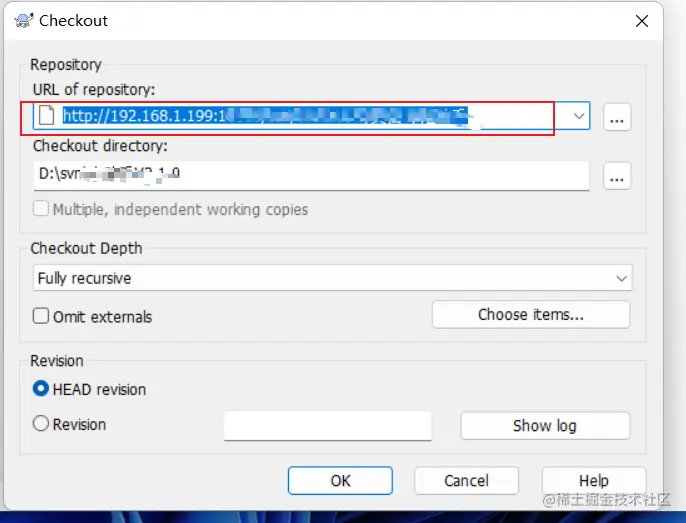Open Help for the Checkout dialog
The image size is (686, 523).
tap(594, 481)
